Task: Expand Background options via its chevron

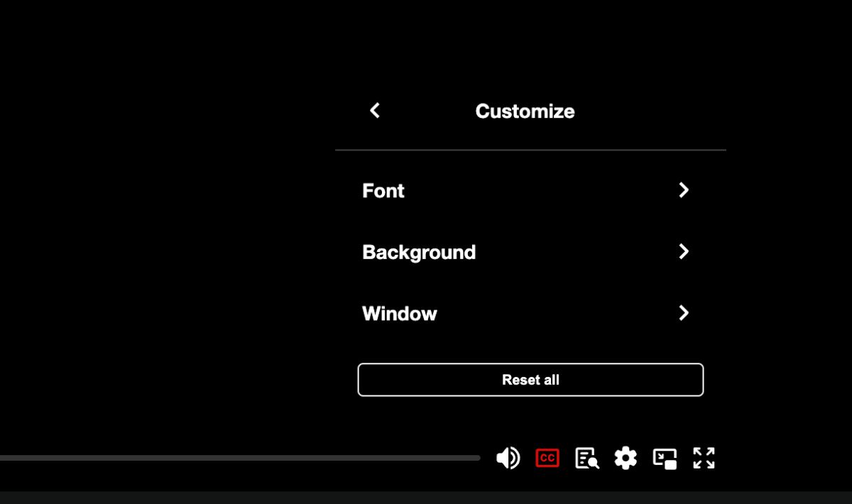Action: (683, 252)
